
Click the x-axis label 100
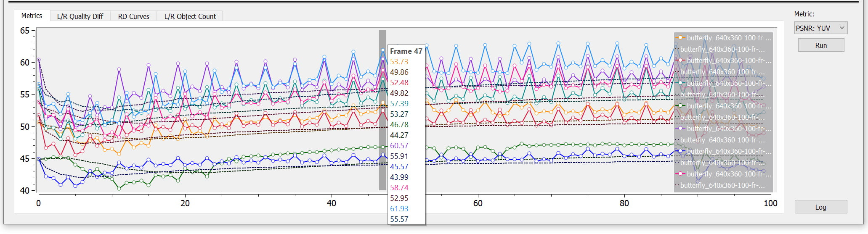coord(771,203)
